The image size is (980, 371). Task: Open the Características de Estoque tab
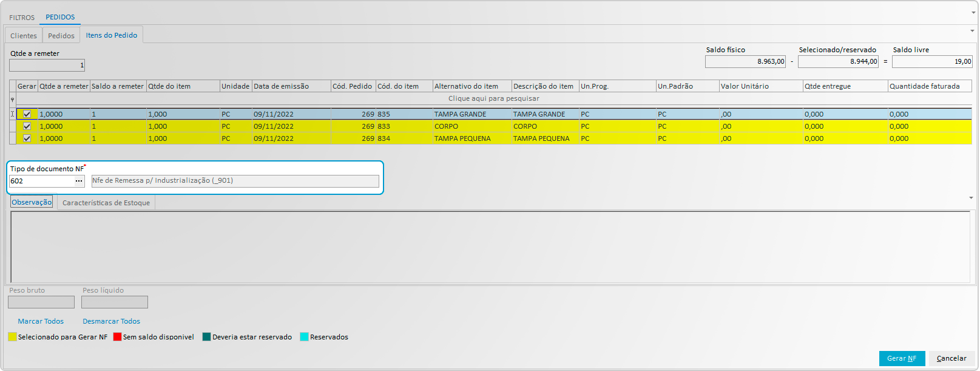(106, 203)
